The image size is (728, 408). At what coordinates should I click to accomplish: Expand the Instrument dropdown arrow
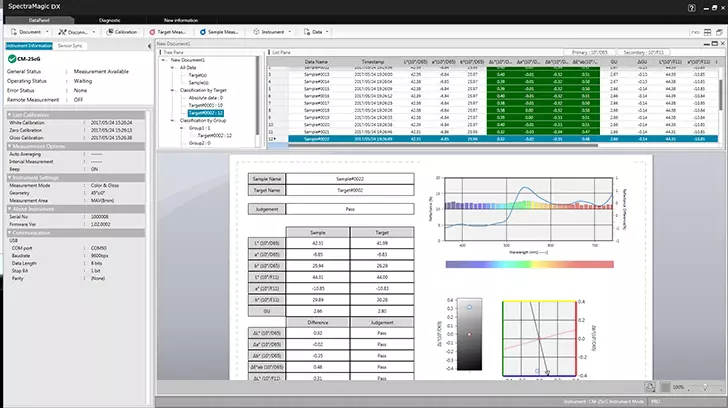pyautogui.click(x=290, y=32)
